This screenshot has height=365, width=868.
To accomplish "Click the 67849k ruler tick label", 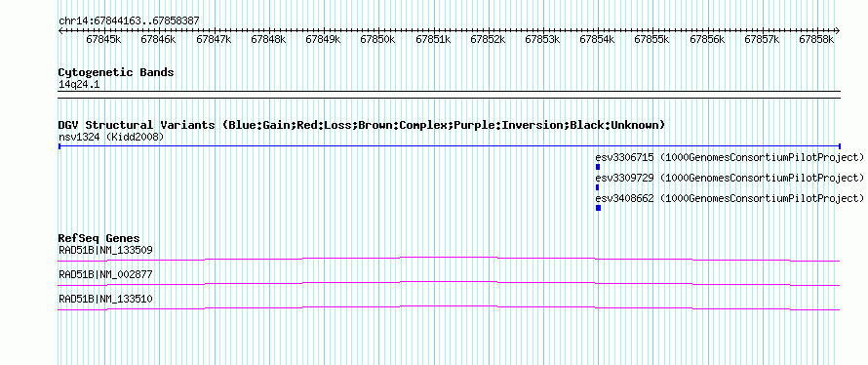I will tap(323, 39).
